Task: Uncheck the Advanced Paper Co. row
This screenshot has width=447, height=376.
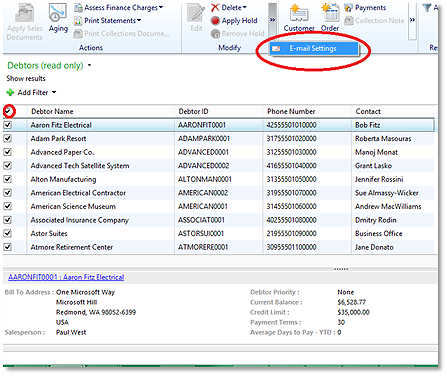Action: [x=8, y=152]
